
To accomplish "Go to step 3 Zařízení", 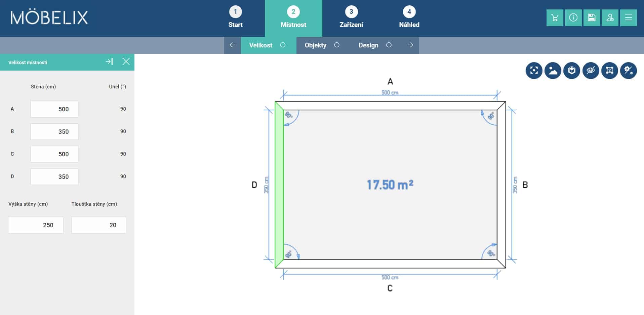I will pyautogui.click(x=351, y=17).
